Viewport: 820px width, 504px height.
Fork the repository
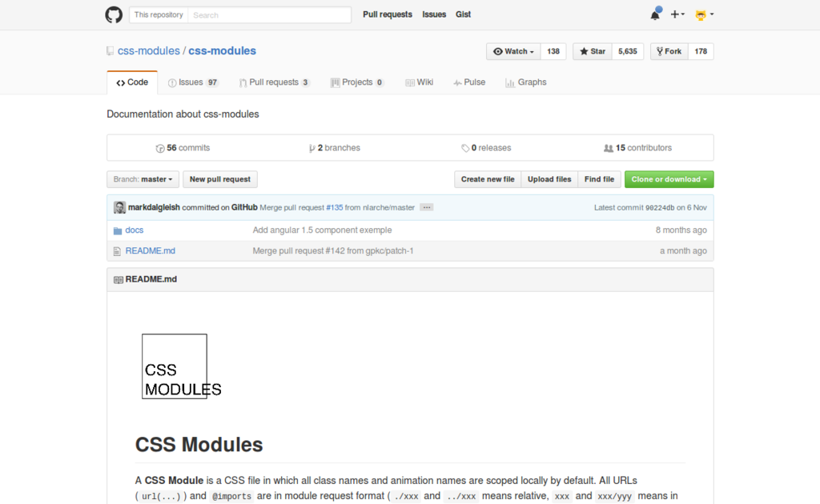pos(669,51)
